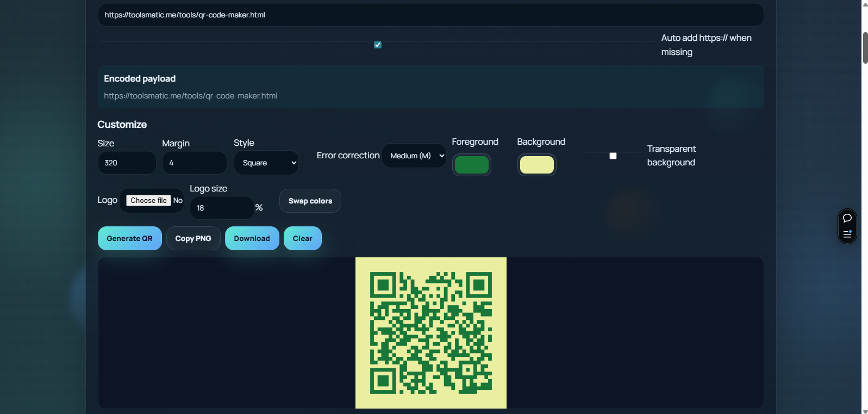
Task: Focus the URL input field at top
Action: (431, 15)
